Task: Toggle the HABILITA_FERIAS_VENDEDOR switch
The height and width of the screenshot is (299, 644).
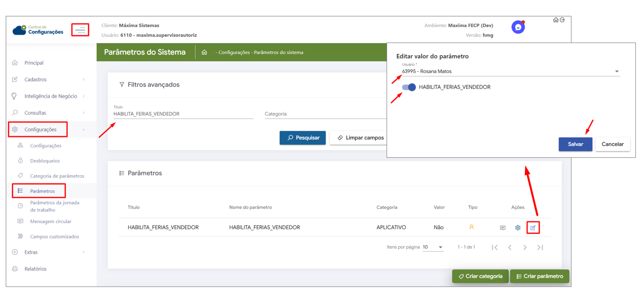Action: 409,87
